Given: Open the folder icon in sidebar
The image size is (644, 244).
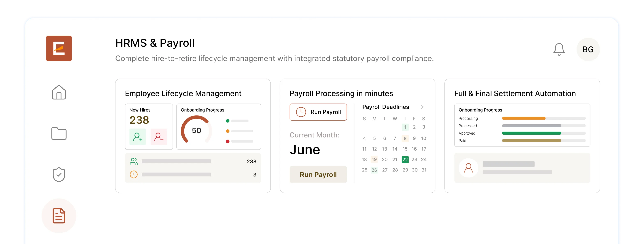Looking at the screenshot, I should pos(59,133).
